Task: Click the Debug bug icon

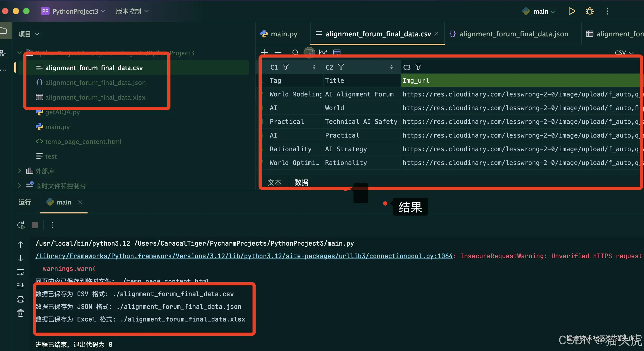Action: (589, 11)
